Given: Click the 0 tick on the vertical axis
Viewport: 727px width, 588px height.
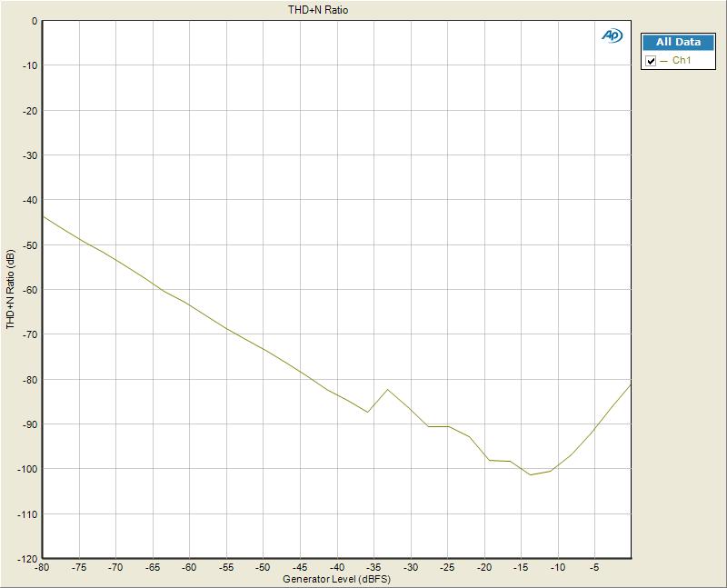Looking at the screenshot, I should pyautogui.click(x=35, y=21).
